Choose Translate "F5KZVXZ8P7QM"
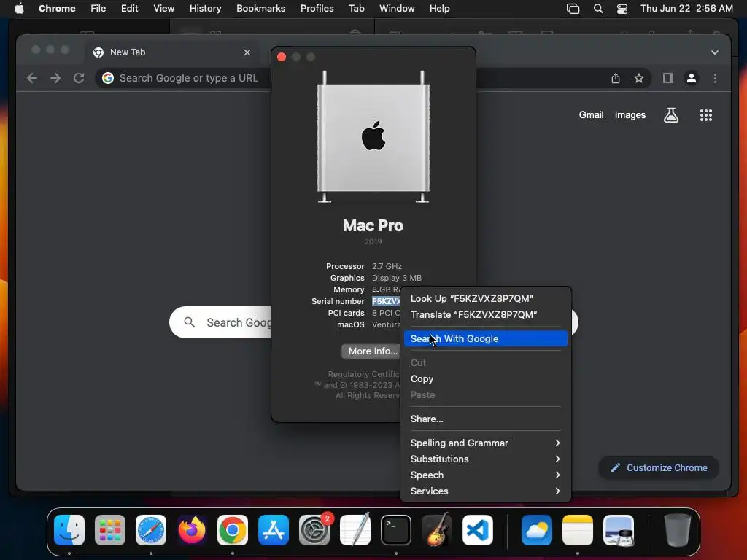 [x=485, y=315]
